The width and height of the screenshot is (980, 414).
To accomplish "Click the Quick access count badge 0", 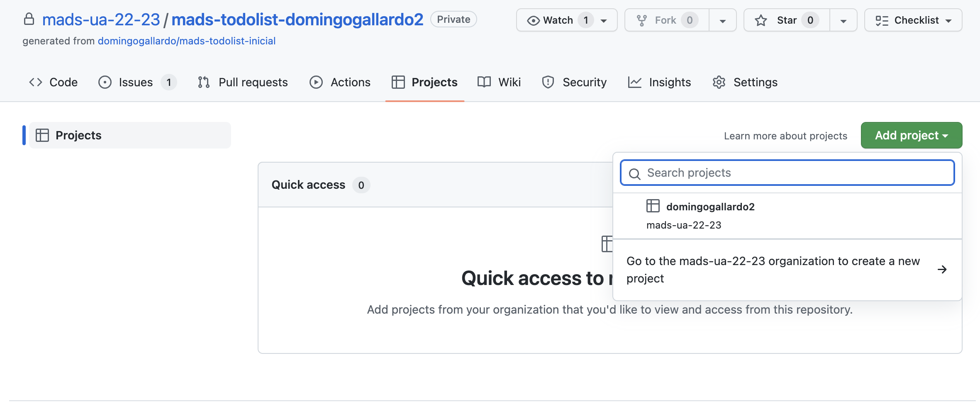I will click(x=361, y=185).
